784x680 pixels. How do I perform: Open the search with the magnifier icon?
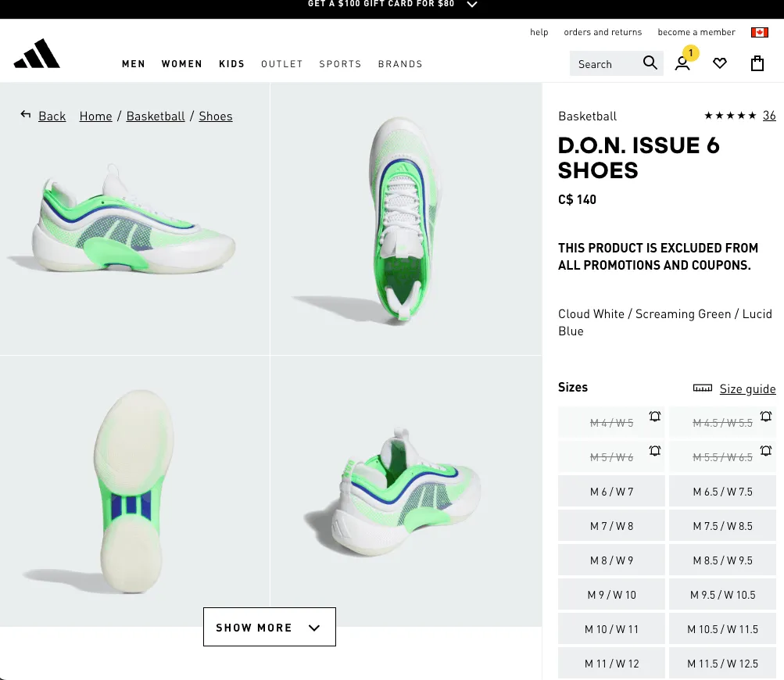coord(650,63)
